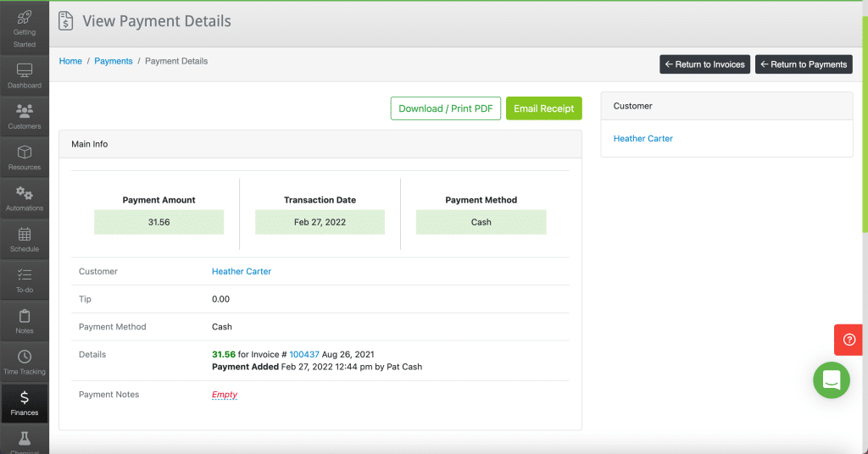
Task: Click Payment Details breadcrumb text
Action: point(176,61)
